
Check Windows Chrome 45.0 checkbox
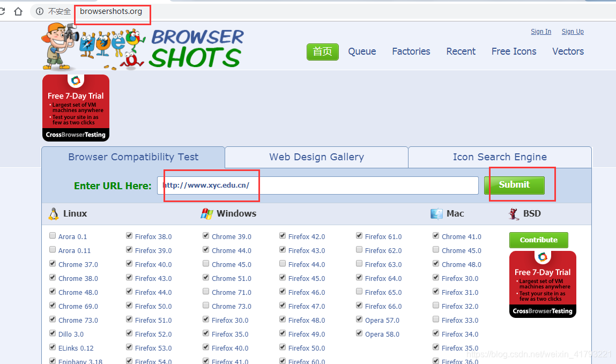[x=206, y=263]
